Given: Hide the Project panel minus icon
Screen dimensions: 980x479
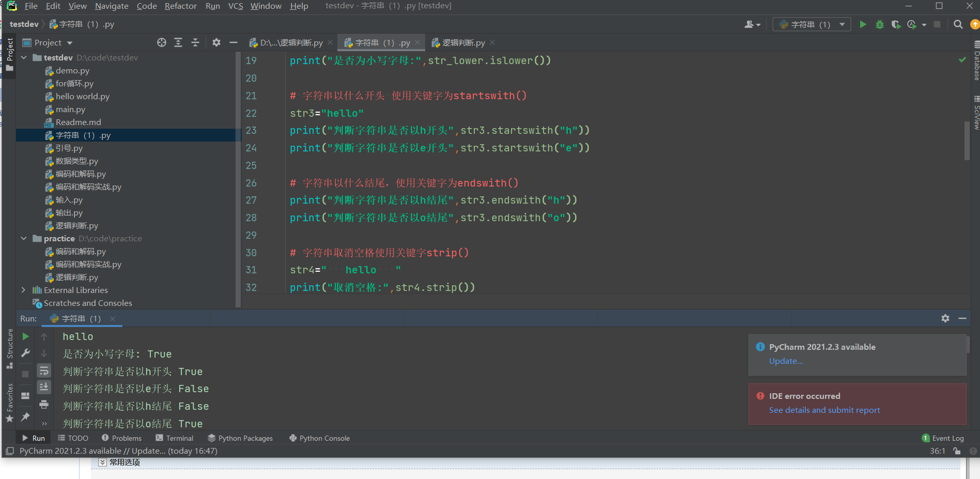Looking at the screenshot, I should click(x=234, y=42).
